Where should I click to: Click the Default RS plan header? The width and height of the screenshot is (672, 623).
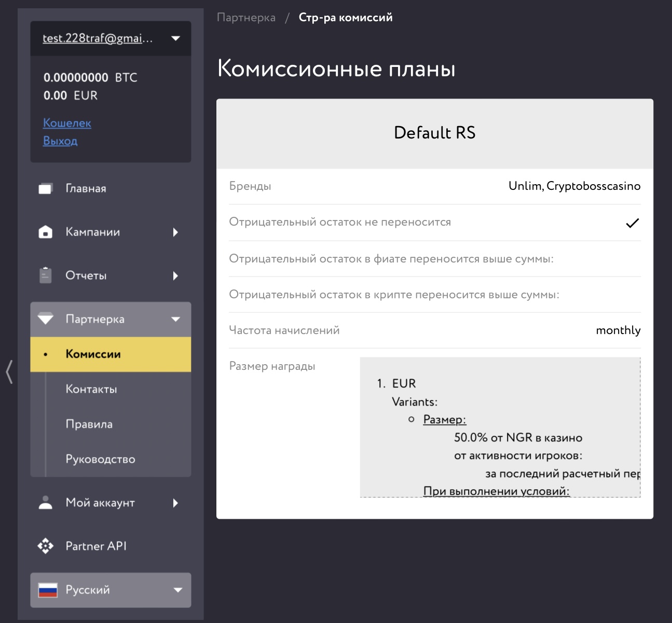(x=435, y=133)
